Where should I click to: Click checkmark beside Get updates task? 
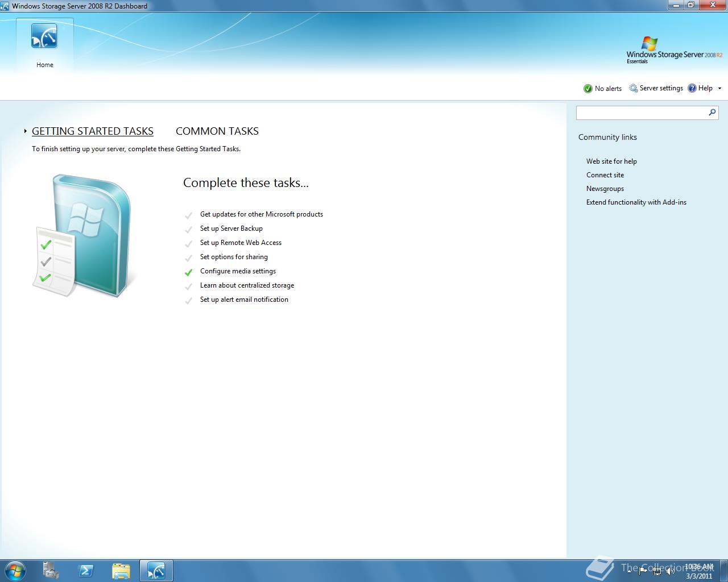coord(188,215)
